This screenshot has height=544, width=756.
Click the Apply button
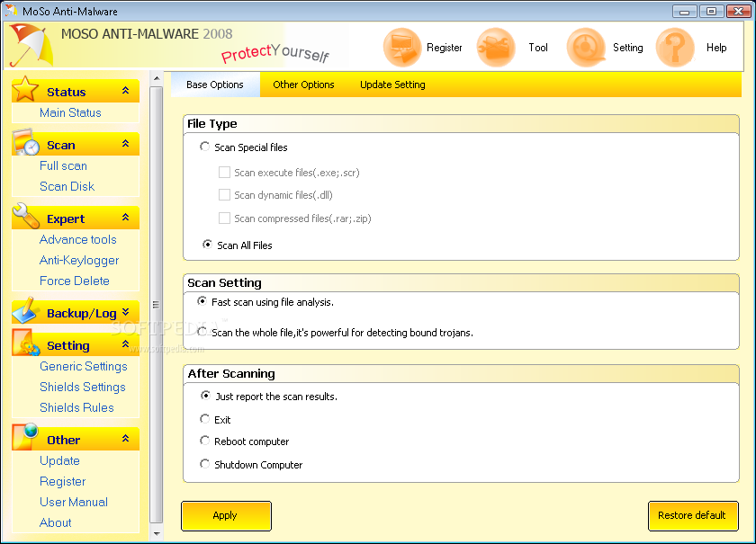[226, 515]
